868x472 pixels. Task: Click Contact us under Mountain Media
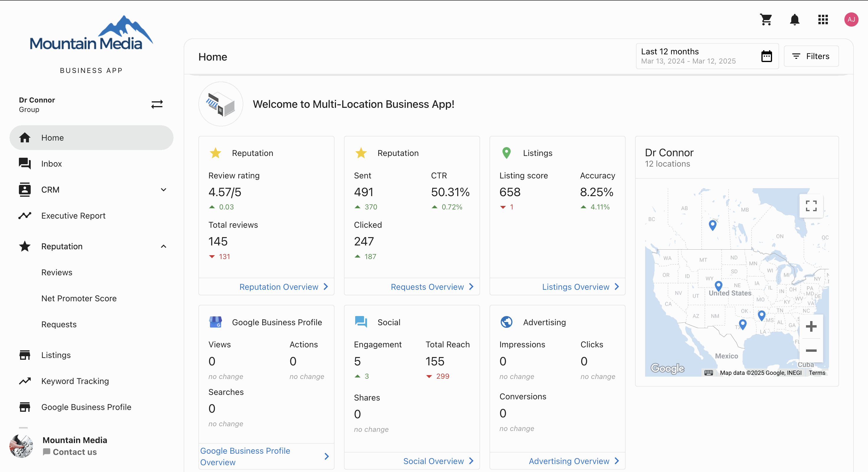click(70, 452)
